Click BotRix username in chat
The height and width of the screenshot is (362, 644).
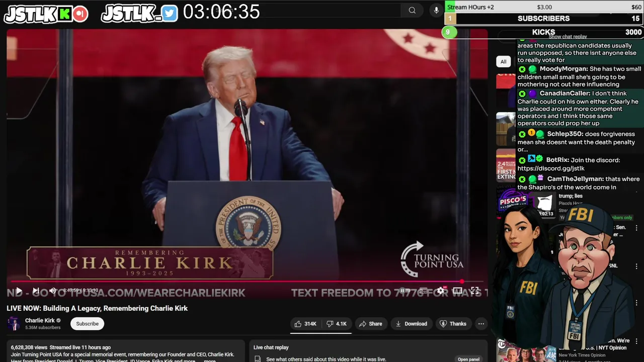(557, 160)
